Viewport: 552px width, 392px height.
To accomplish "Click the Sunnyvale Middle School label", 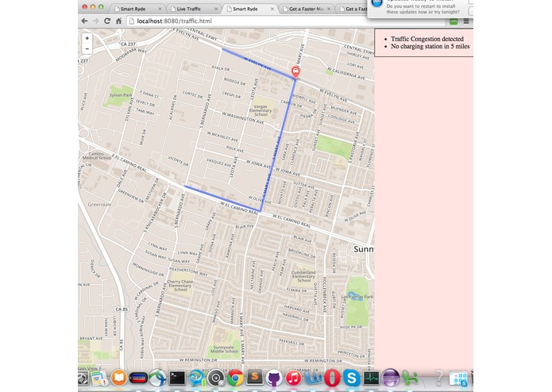I will point(224,349).
